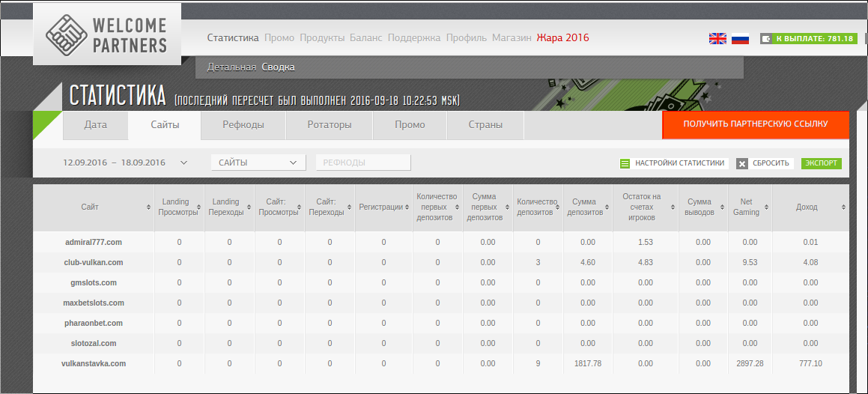Switch language to English flag

point(717,39)
